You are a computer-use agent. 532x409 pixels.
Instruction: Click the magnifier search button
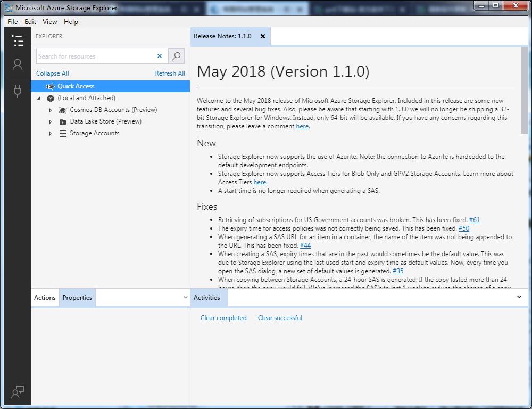pos(176,56)
